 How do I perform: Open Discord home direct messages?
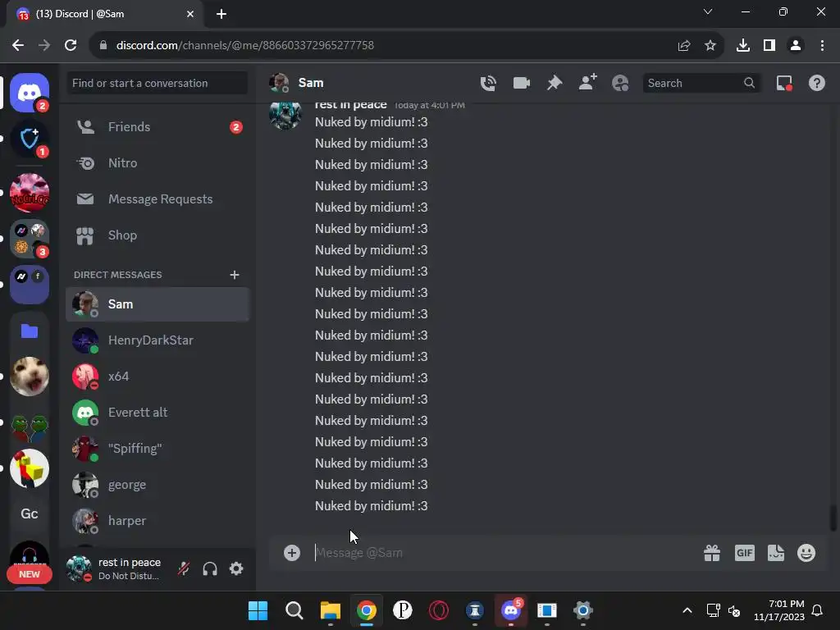[x=30, y=93]
